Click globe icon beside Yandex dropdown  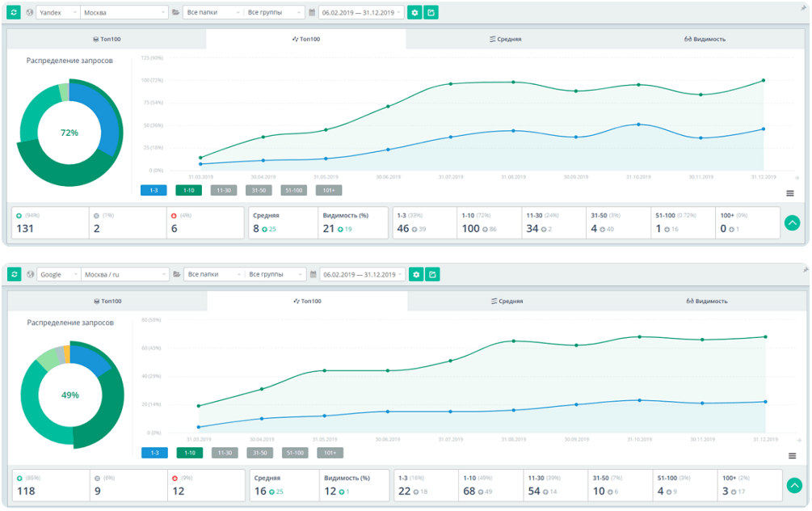pos(30,12)
